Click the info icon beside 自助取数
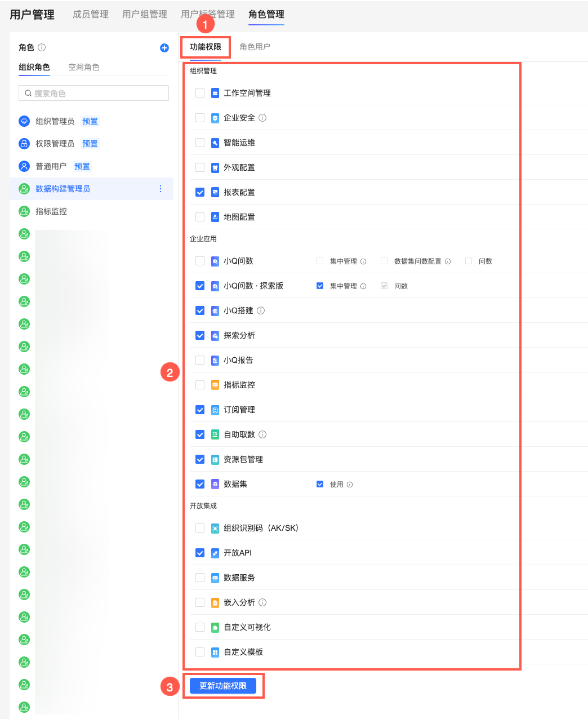588x719 pixels. 262,434
